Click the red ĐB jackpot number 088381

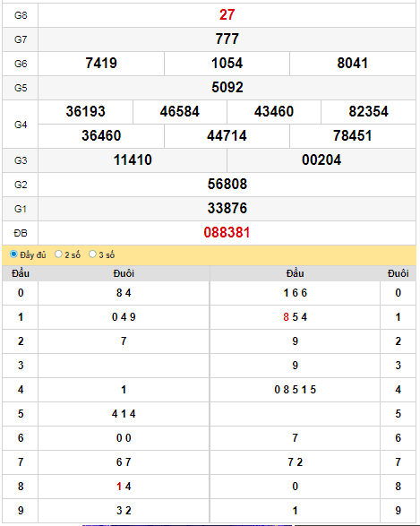[x=227, y=232]
